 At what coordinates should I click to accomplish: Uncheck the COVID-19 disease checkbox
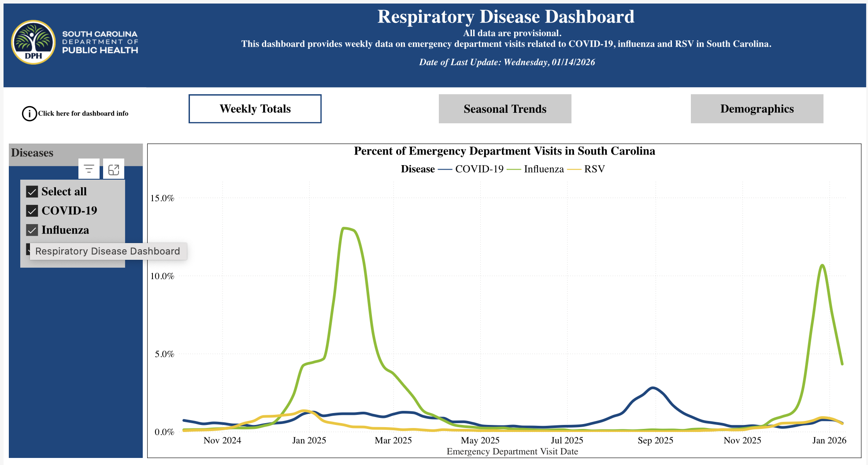point(32,211)
